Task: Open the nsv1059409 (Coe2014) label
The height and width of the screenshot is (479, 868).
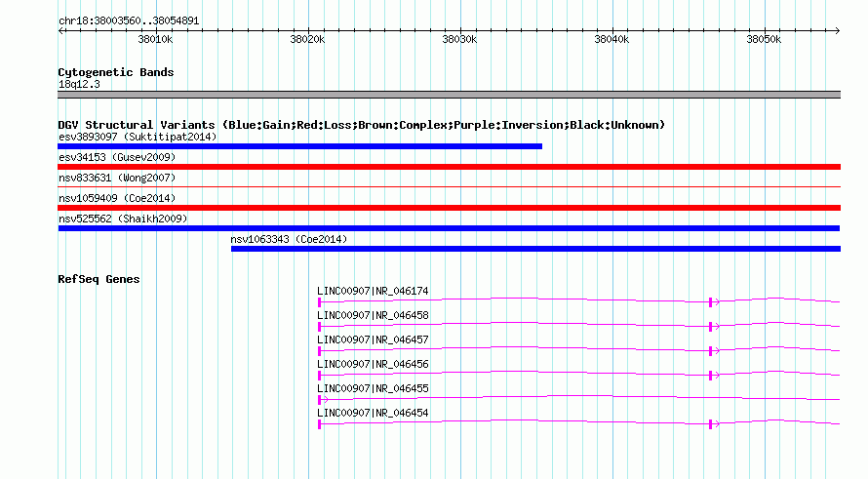Action: pyautogui.click(x=117, y=198)
